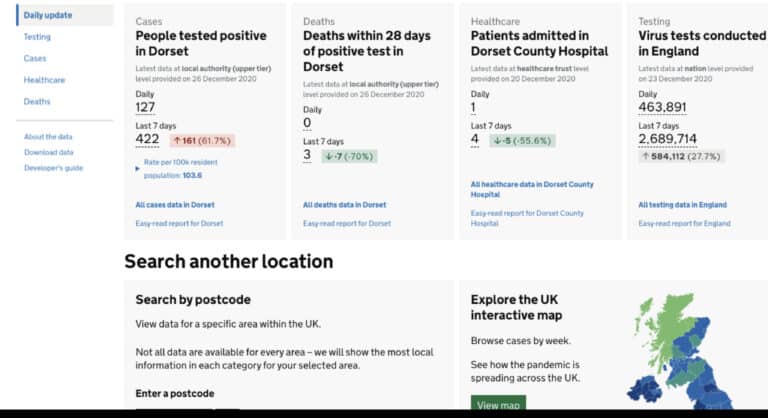Open Easy-read report for Dorset County Hospital
This screenshot has width=768, height=418.
(527, 218)
